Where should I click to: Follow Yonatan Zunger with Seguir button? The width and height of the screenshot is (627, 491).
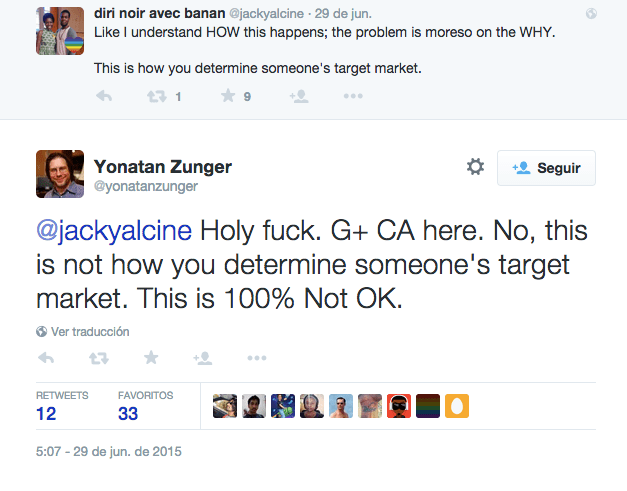point(546,168)
